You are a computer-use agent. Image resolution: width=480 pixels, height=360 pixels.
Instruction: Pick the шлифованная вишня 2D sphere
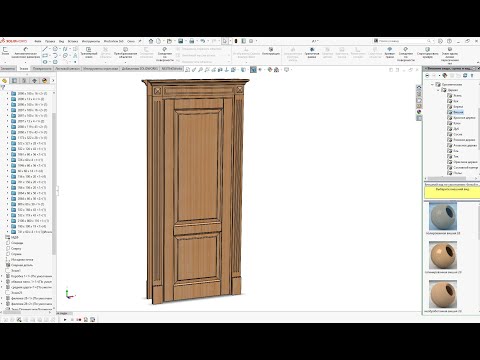(x=443, y=255)
